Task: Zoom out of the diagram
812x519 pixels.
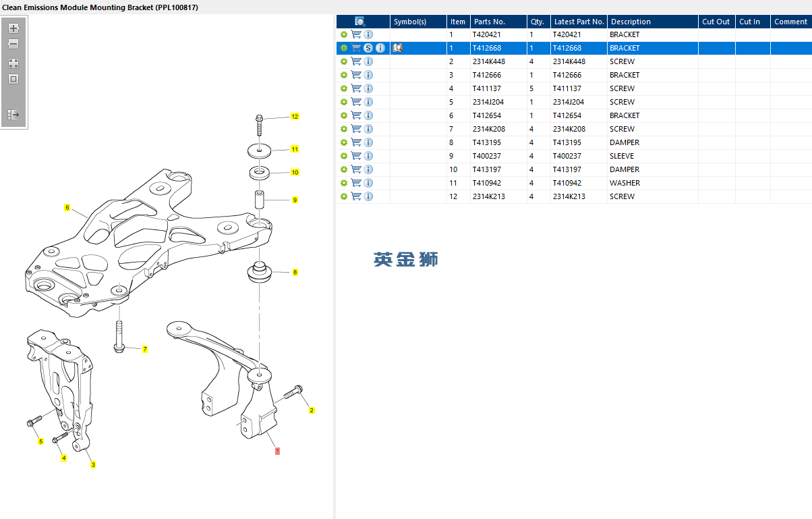Action: click(13, 44)
